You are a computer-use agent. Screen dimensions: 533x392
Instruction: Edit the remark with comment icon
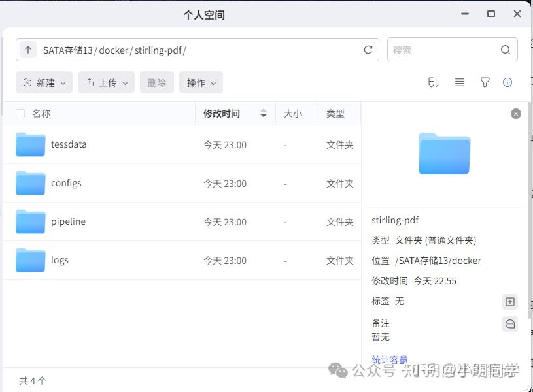coord(510,324)
